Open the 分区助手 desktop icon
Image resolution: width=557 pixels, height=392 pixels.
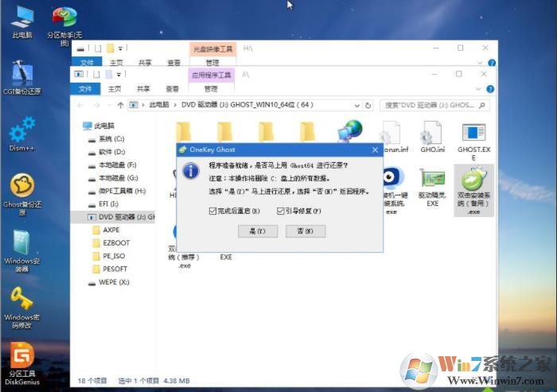tap(64, 21)
